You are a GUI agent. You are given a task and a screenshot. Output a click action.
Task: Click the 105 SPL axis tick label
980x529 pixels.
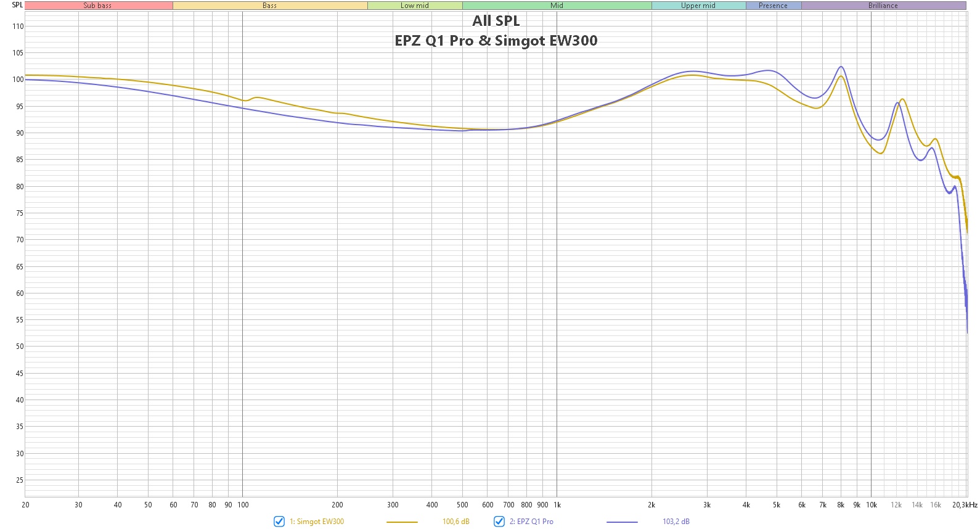click(x=18, y=53)
